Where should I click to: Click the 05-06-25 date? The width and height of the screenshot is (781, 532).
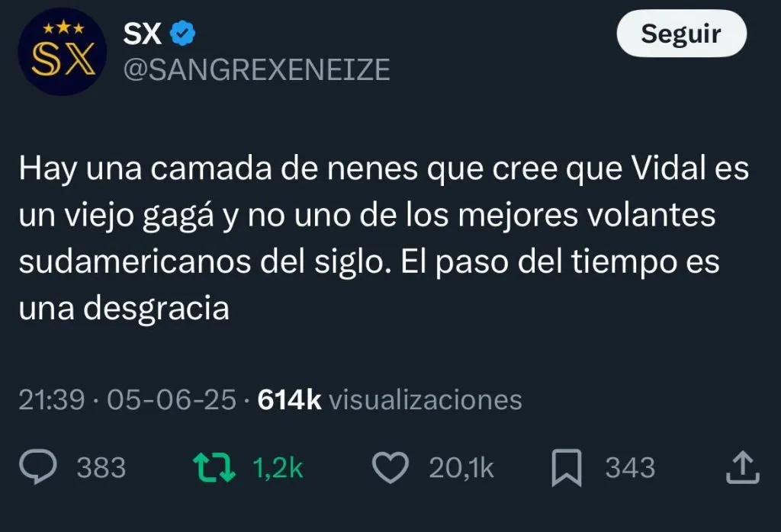point(172,399)
